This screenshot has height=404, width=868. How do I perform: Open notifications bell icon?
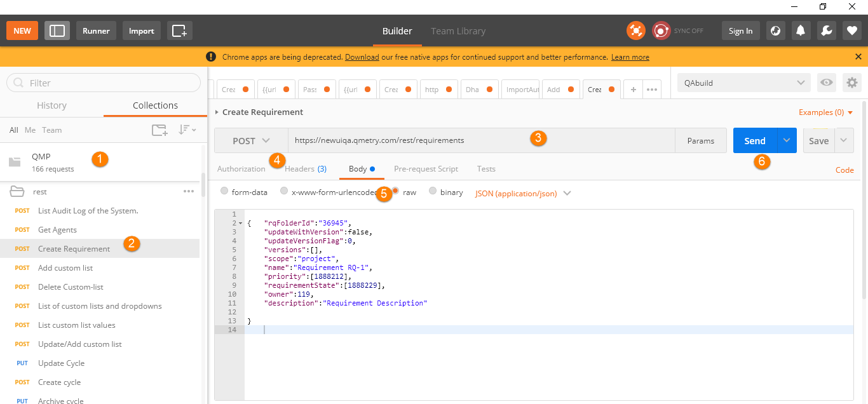click(801, 30)
